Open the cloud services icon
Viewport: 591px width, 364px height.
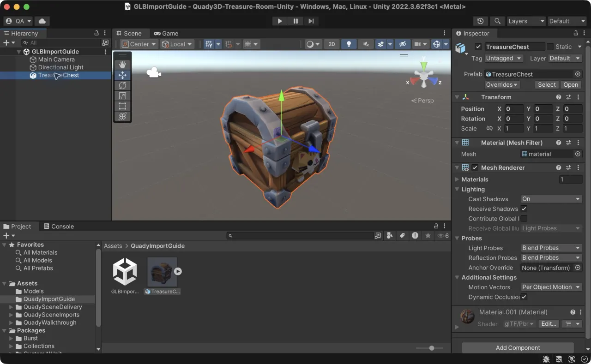[x=42, y=21]
